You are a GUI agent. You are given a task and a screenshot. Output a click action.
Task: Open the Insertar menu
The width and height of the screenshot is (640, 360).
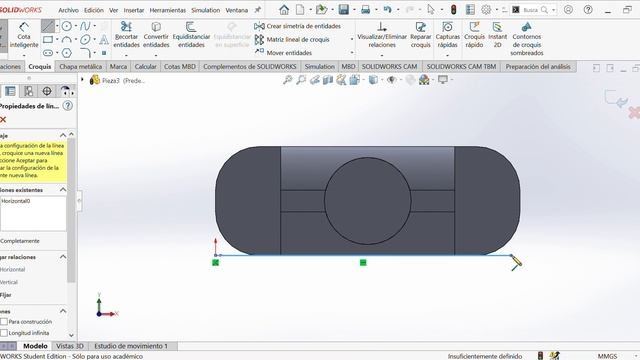133,10
